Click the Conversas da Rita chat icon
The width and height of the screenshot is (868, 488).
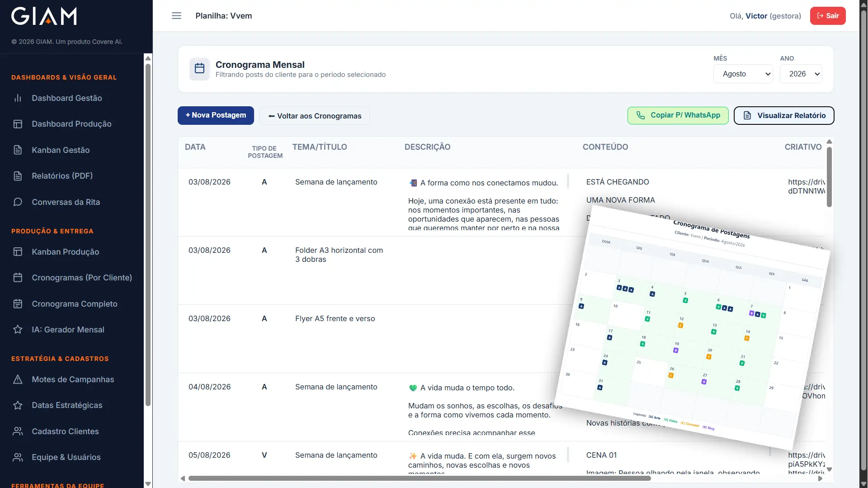click(18, 202)
